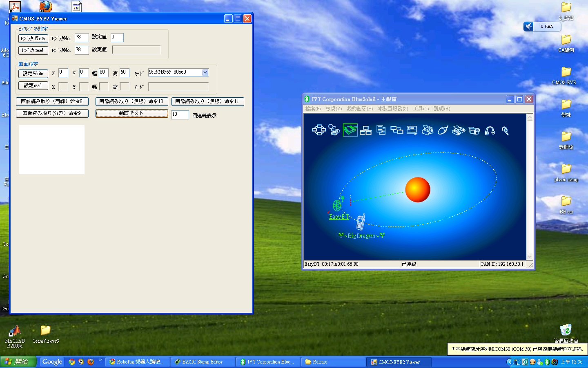
Task: Select the File Transfer documents service icon
Action: (381, 130)
